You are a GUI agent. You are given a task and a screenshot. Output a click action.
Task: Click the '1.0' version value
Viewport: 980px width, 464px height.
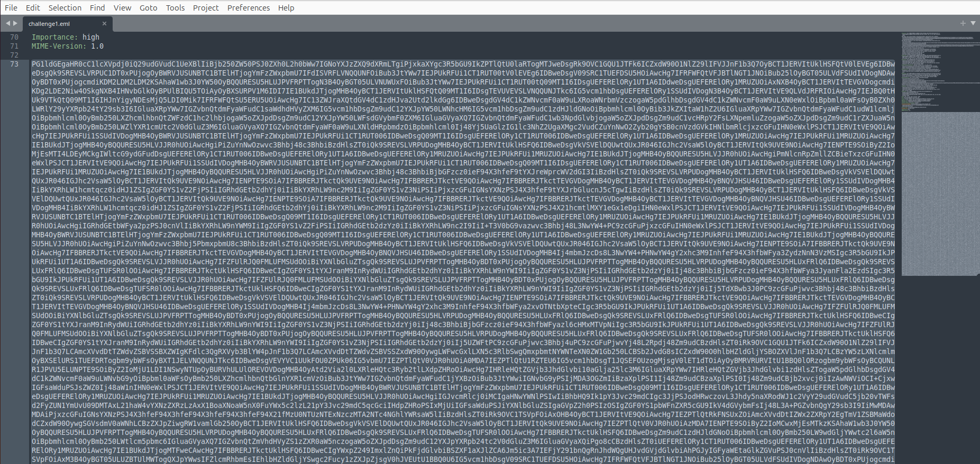[x=97, y=46]
